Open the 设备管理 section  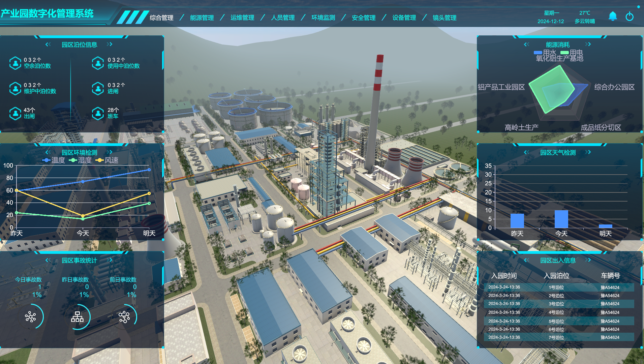pos(404,18)
